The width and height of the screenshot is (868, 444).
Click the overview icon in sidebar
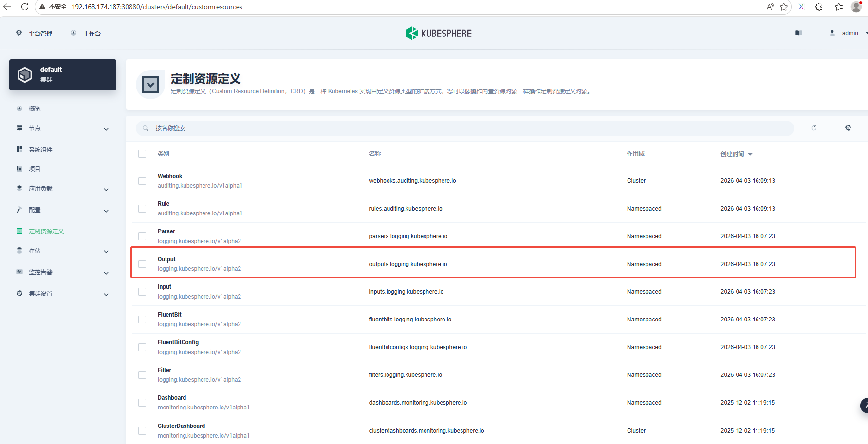click(19, 108)
